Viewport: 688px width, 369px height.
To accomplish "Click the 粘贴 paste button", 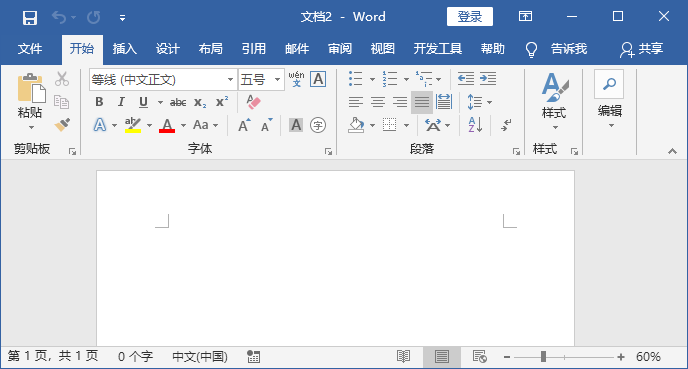I will (x=30, y=102).
